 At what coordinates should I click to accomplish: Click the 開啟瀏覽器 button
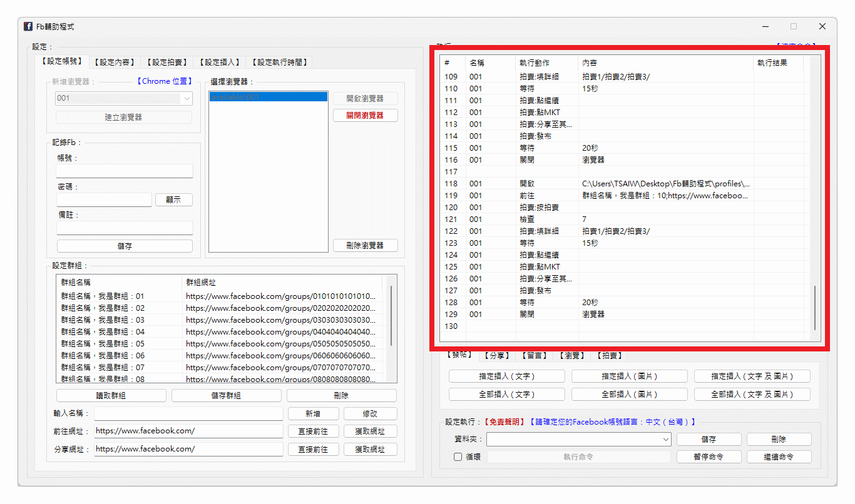(x=365, y=98)
